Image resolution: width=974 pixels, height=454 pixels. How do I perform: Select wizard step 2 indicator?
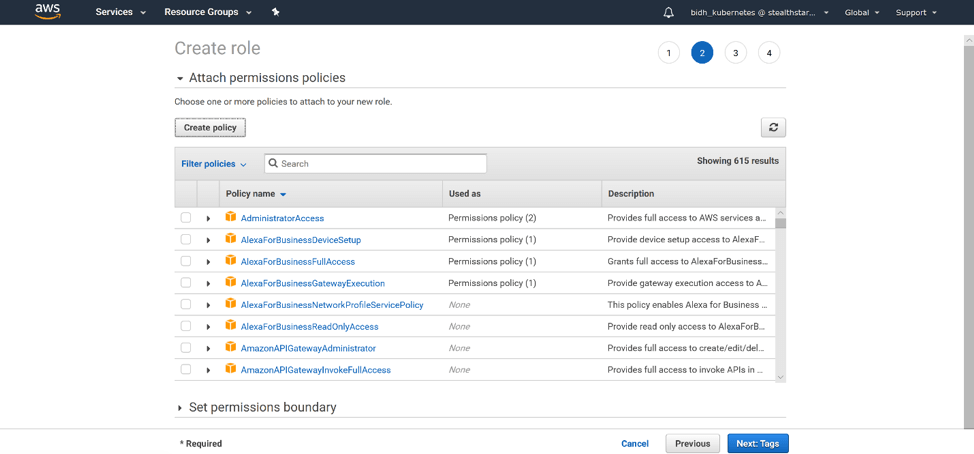coord(702,53)
